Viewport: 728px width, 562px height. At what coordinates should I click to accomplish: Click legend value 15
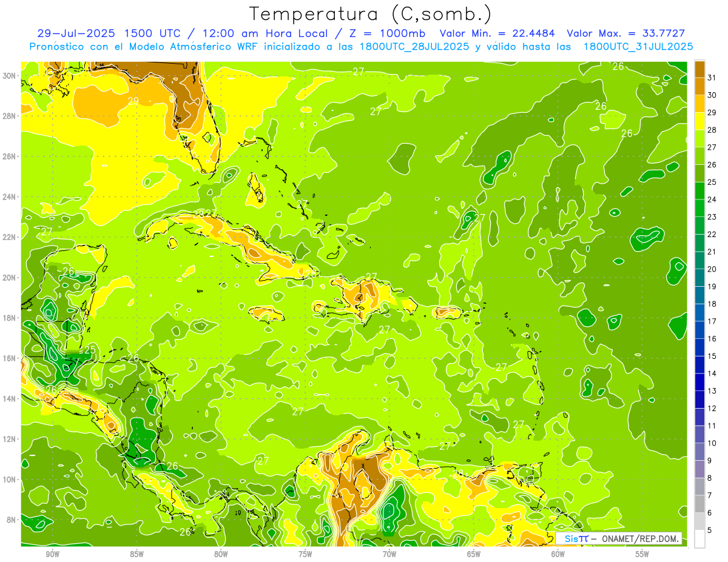(x=712, y=356)
